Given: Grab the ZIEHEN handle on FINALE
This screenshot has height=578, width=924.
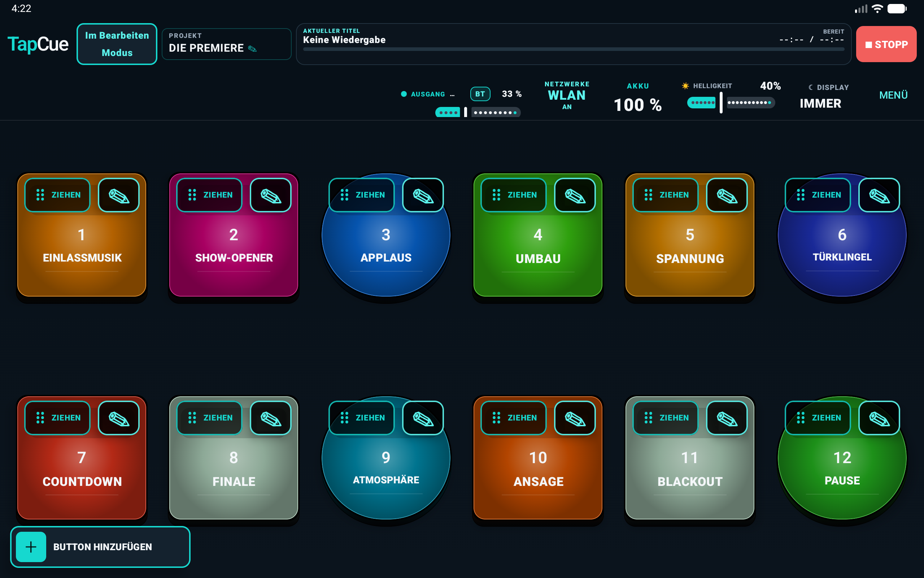Looking at the screenshot, I should point(210,418).
